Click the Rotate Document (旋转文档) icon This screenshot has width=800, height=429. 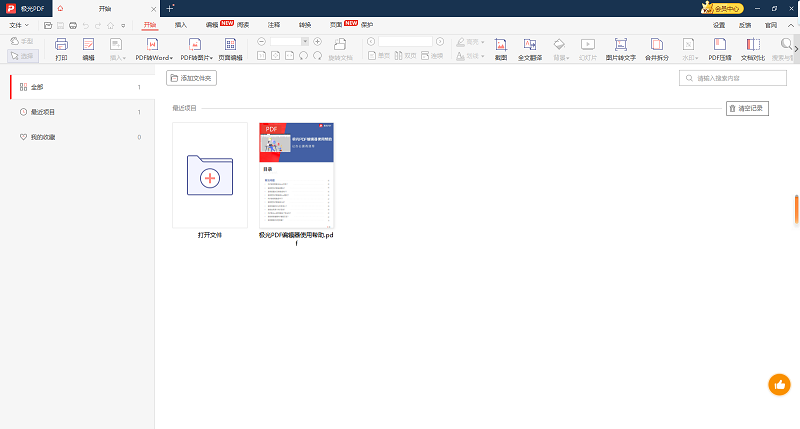340,49
